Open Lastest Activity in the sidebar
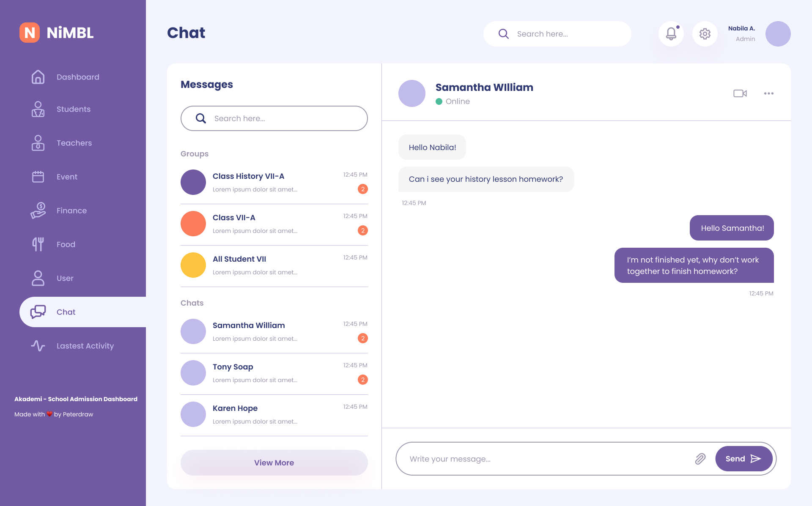Viewport: 812px width, 506px height. (x=85, y=346)
